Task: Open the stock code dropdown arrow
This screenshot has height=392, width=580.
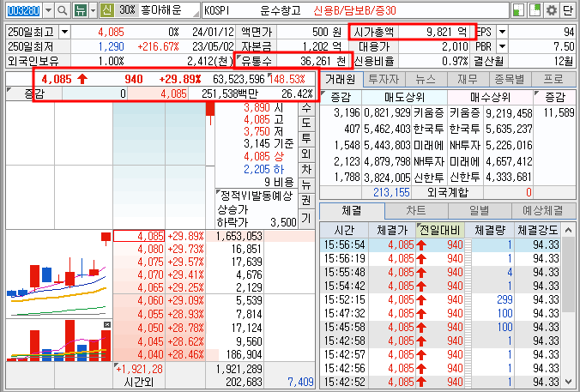Action: pos(48,10)
